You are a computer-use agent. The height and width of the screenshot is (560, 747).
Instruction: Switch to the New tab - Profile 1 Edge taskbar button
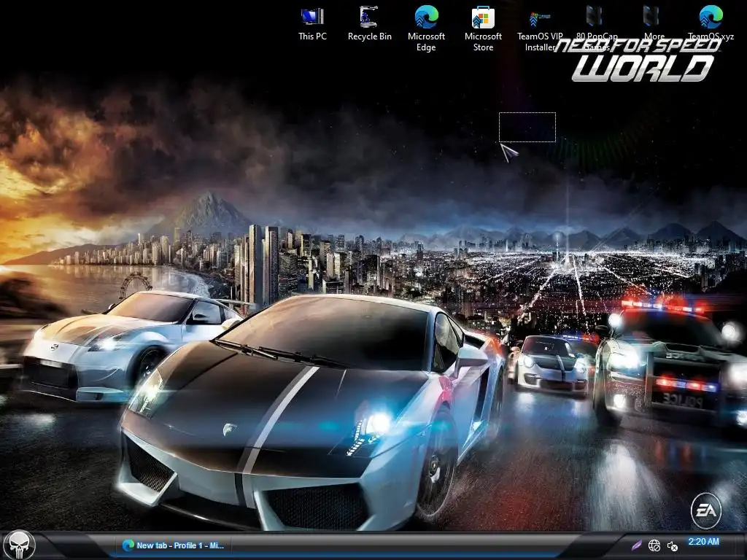[174, 545]
